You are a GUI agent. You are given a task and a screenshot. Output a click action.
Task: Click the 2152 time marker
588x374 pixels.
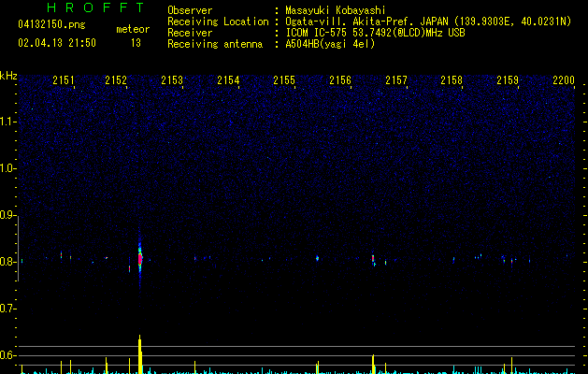pyautogui.click(x=116, y=80)
